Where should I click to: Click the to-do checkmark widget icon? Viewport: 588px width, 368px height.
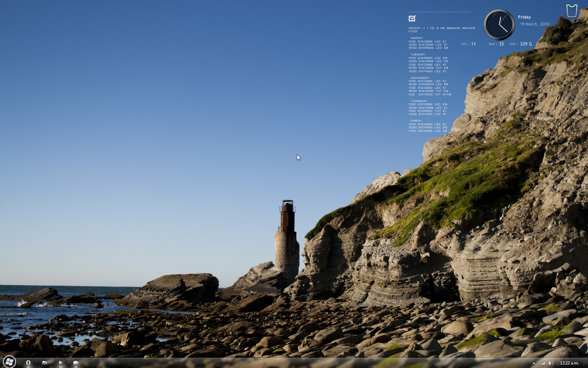click(x=412, y=18)
